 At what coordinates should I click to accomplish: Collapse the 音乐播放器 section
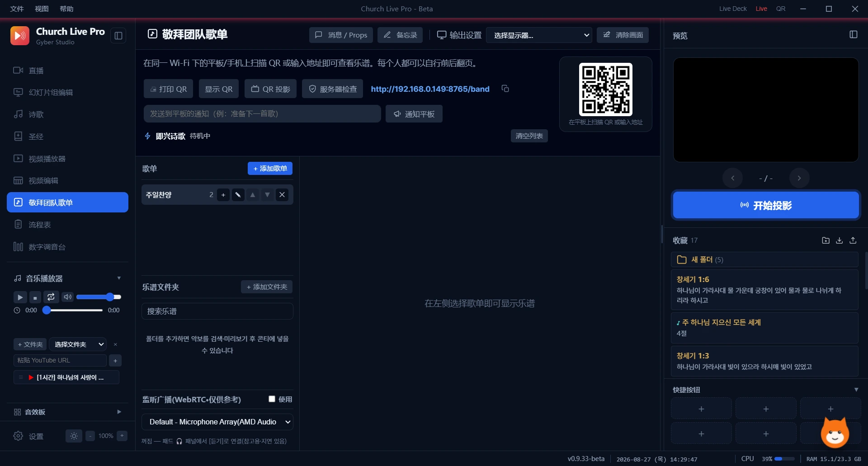point(119,278)
